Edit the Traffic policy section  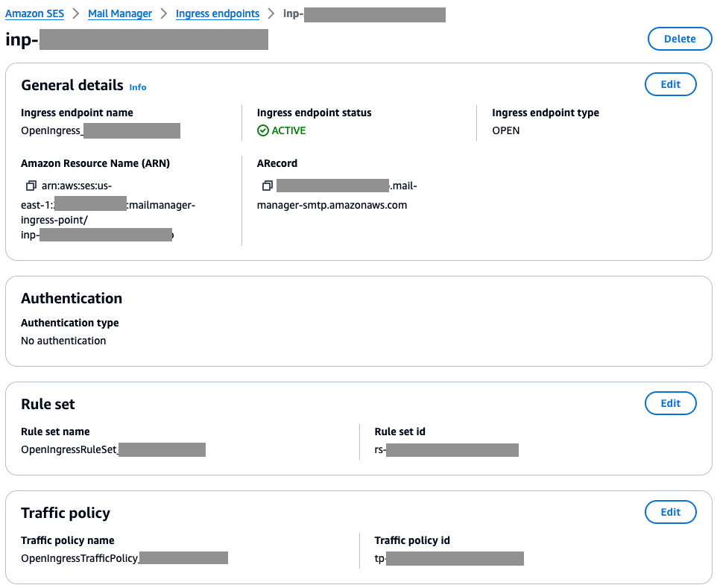click(669, 512)
